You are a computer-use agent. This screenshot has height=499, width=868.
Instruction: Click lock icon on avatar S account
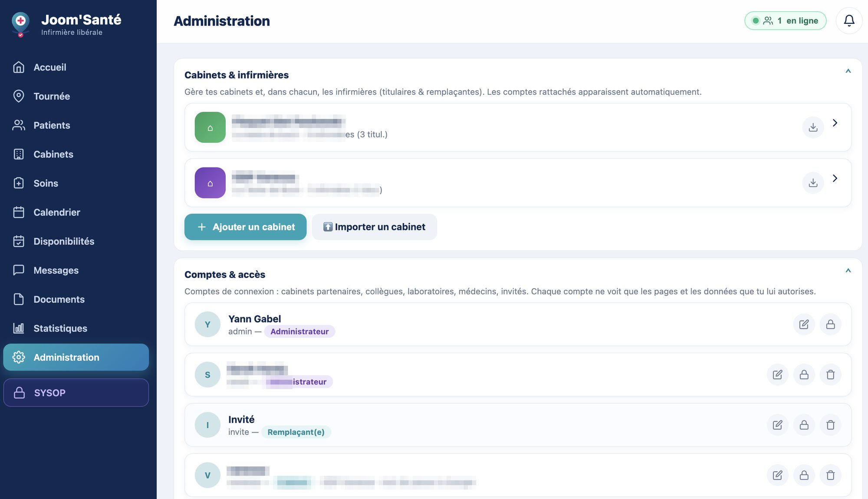pos(804,374)
